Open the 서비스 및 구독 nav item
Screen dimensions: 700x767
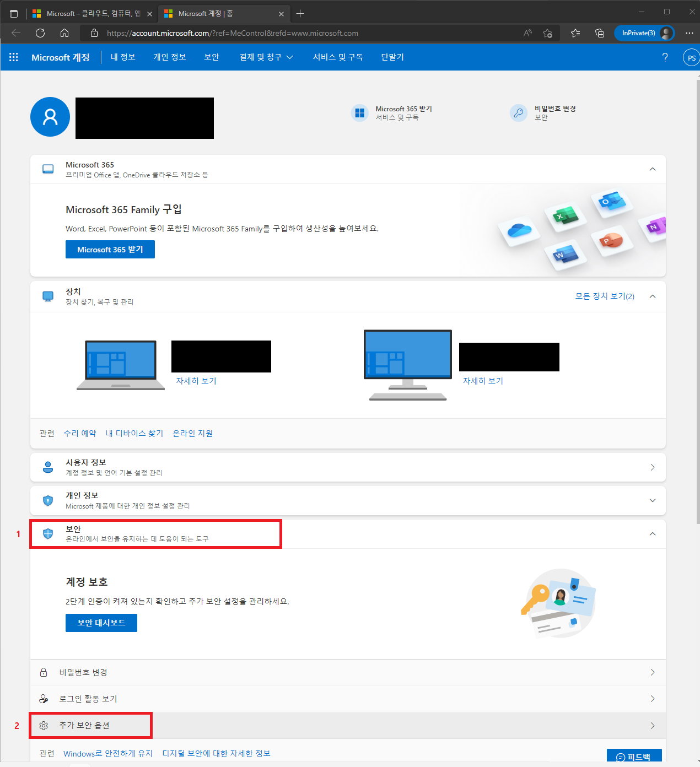coord(338,57)
